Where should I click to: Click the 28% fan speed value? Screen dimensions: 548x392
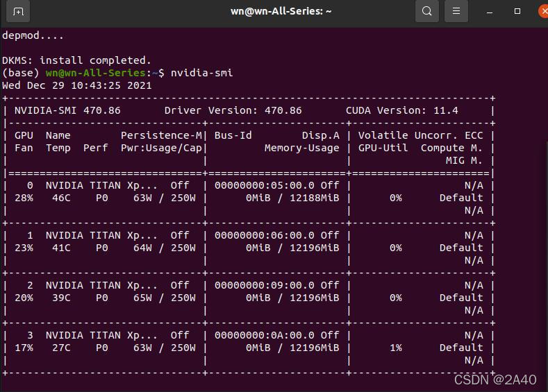(24, 198)
